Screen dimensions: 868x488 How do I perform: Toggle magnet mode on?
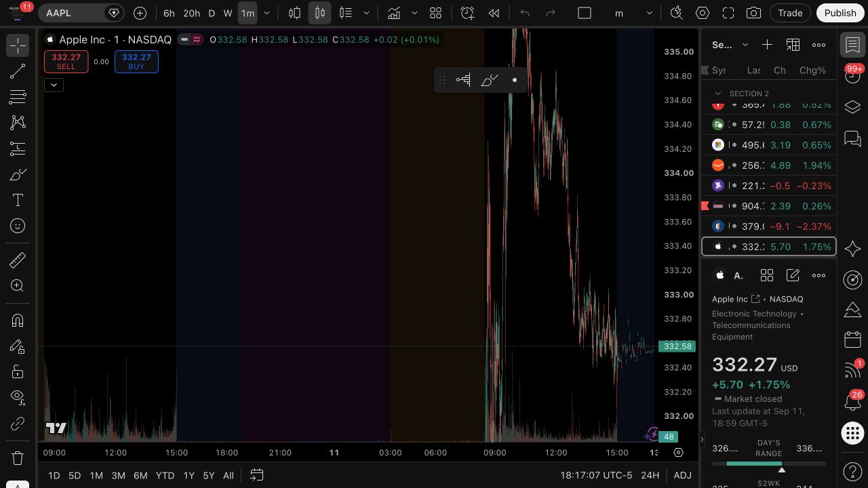[x=18, y=320]
